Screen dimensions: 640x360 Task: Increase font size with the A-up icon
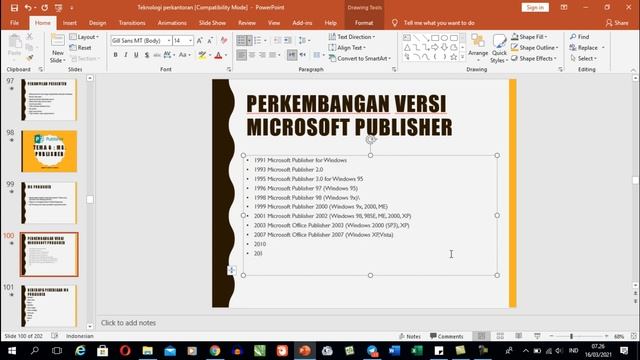[200, 40]
